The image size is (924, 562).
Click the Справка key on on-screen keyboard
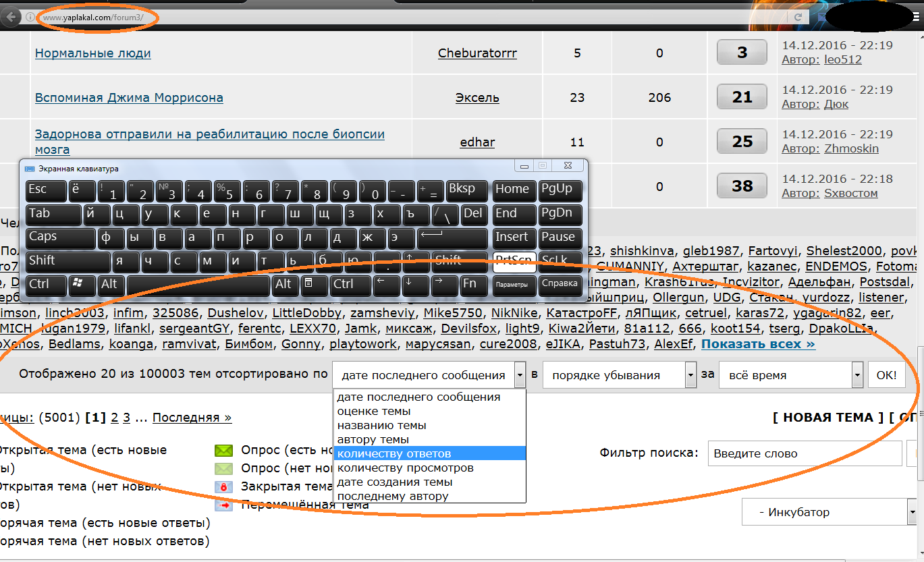click(x=561, y=285)
